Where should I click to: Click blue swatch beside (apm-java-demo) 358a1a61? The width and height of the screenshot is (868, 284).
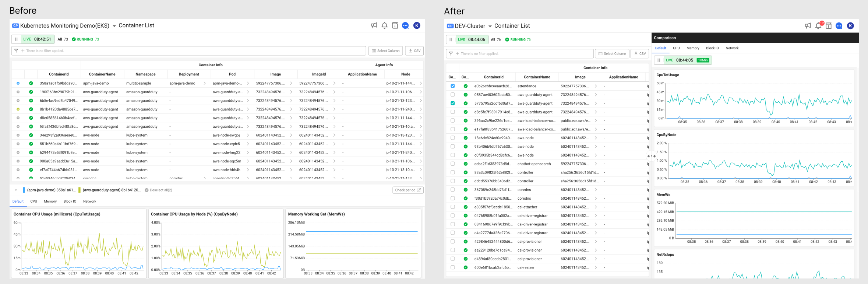24,190
